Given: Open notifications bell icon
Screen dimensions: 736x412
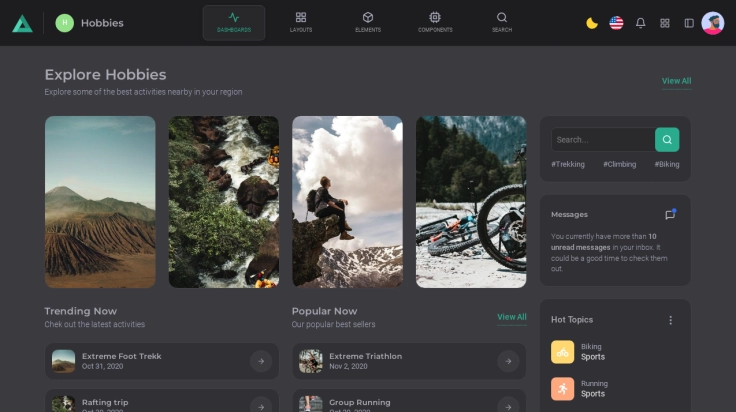Looking at the screenshot, I should tap(641, 23).
